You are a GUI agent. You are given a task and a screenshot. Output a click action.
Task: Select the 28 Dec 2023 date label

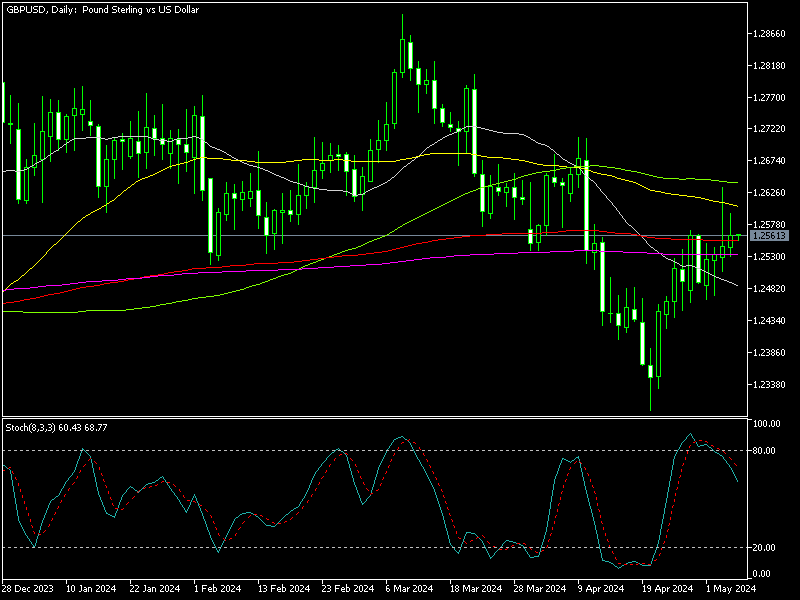click(x=28, y=588)
